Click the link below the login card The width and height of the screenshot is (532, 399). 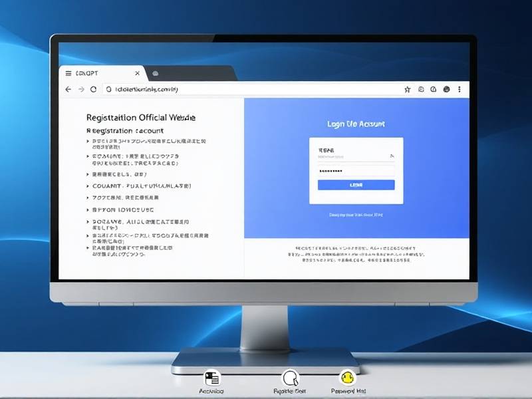[356, 215]
